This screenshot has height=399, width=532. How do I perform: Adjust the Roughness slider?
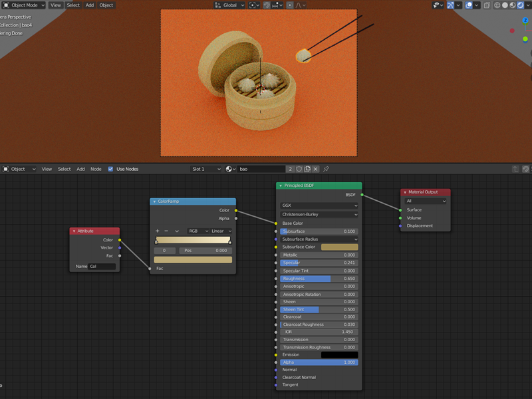319,279
